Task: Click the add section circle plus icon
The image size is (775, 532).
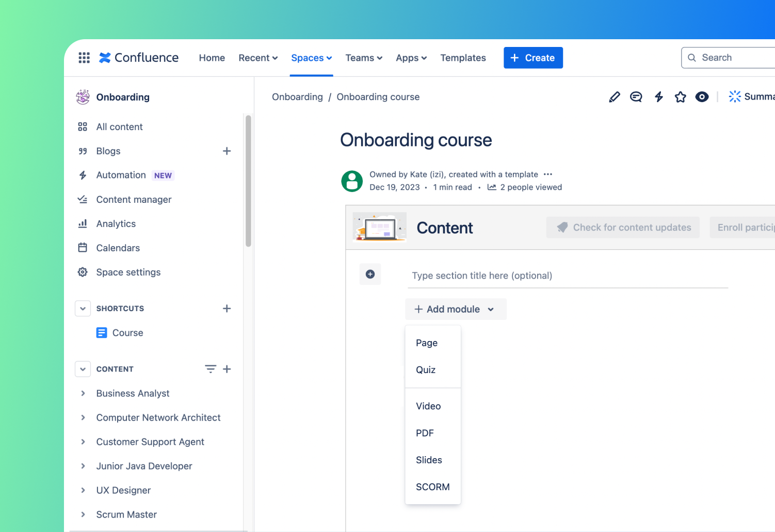Action: tap(370, 274)
